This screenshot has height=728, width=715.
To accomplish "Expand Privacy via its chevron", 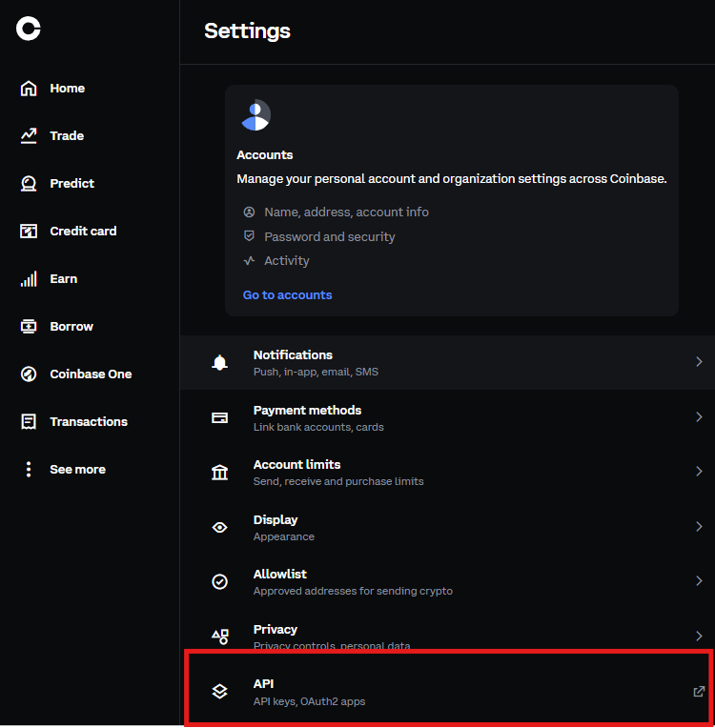I will 699,637.
